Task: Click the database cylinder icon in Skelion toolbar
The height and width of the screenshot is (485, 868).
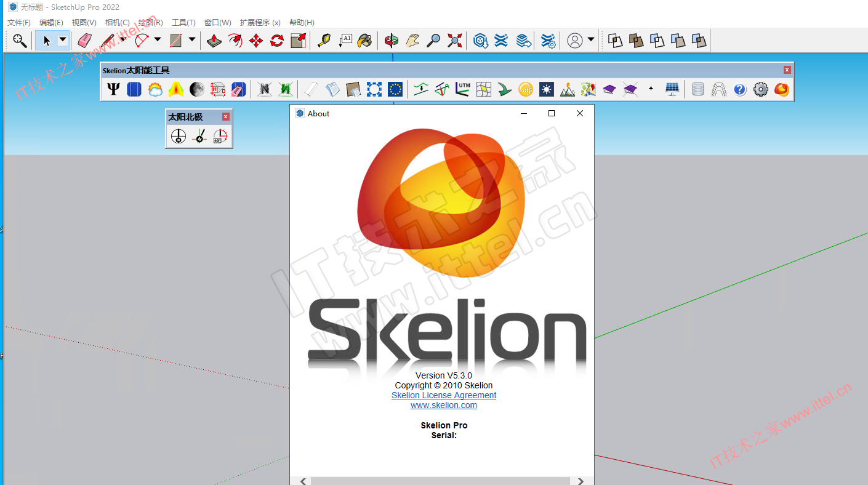Action: coord(698,89)
